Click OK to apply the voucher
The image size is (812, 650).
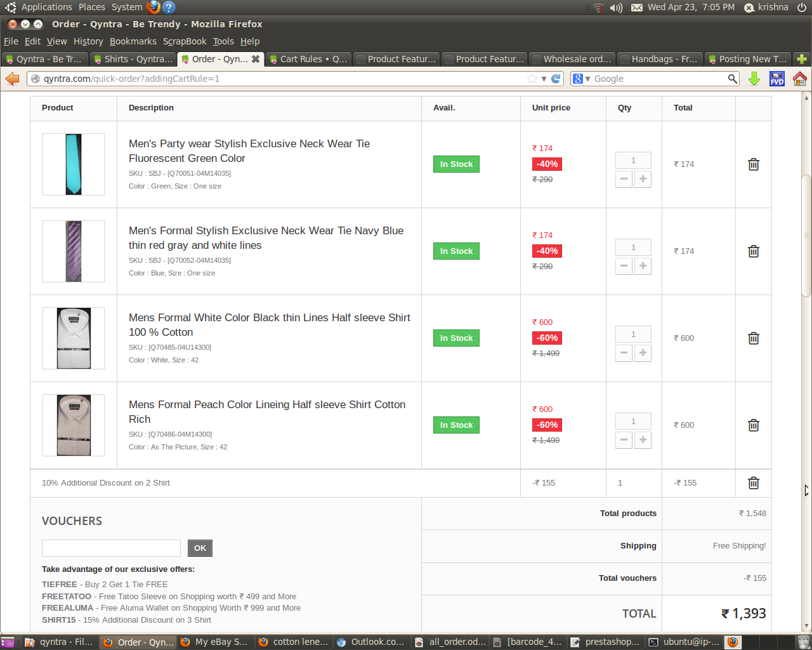[200, 548]
